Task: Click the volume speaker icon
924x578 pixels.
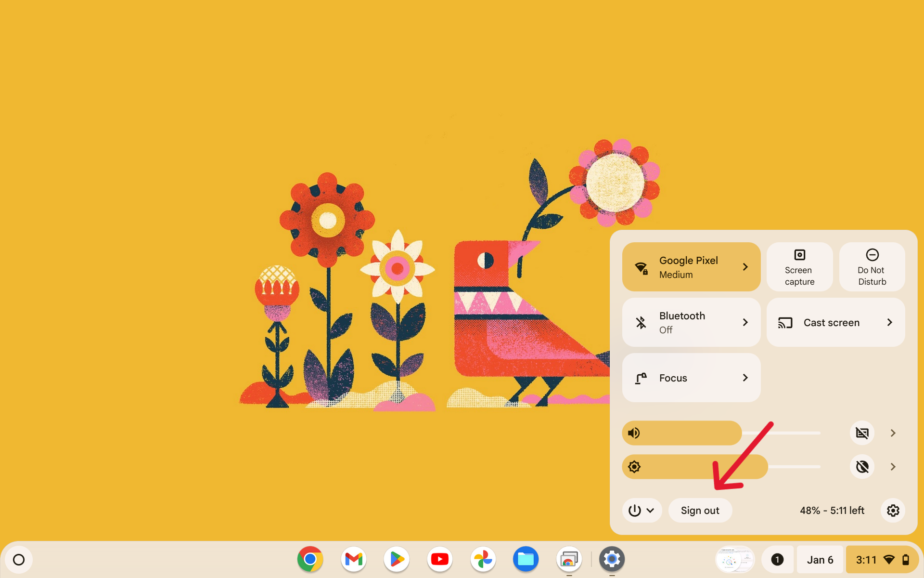Action: pyautogui.click(x=633, y=433)
